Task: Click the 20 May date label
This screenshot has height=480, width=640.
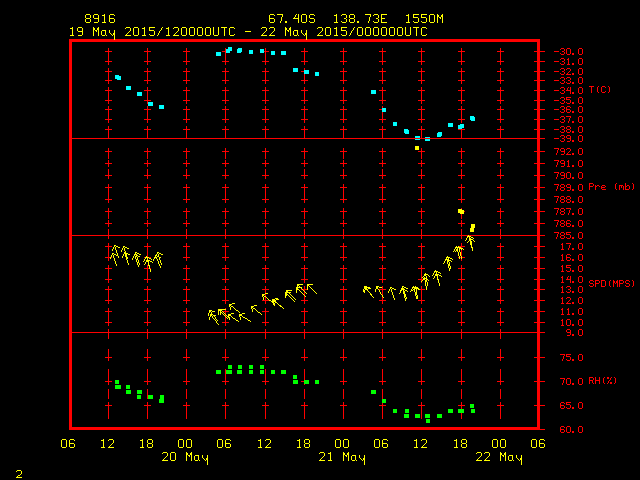Action: 185,457
